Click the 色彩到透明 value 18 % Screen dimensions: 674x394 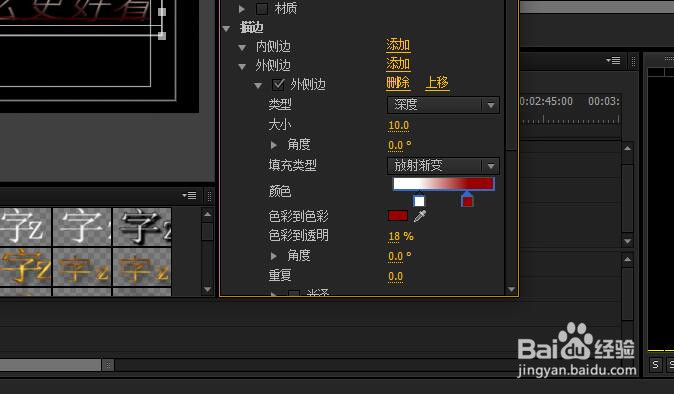401,236
